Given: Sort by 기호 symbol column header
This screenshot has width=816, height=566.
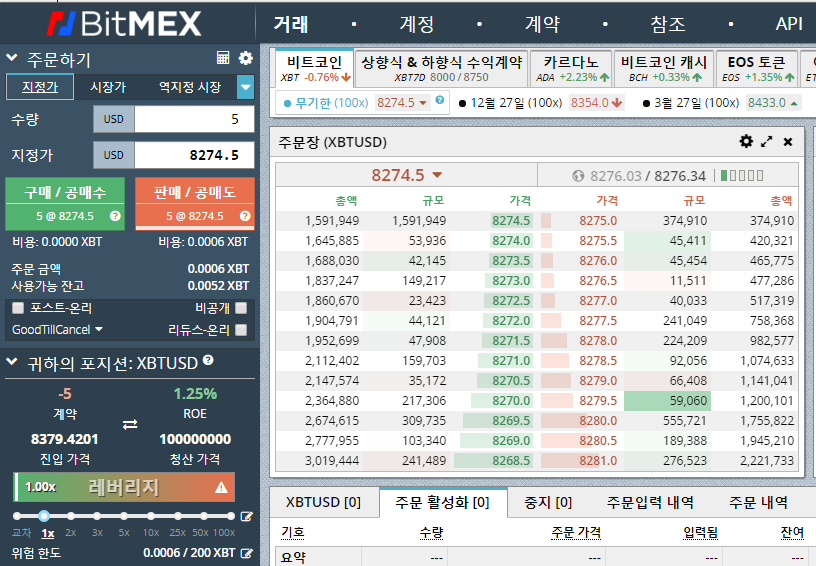Looking at the screenshot, I should point(293,532).
